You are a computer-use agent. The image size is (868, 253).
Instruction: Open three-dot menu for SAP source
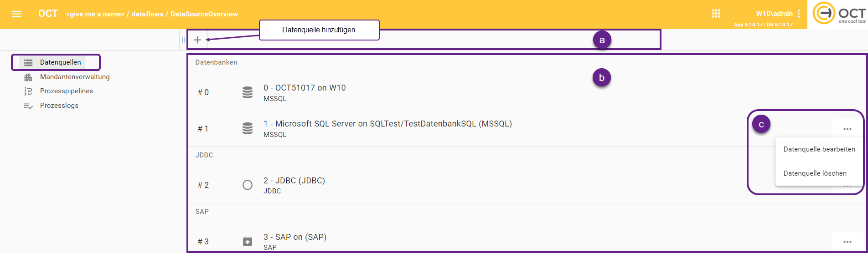pyautogui.click(x=847, y=242)
